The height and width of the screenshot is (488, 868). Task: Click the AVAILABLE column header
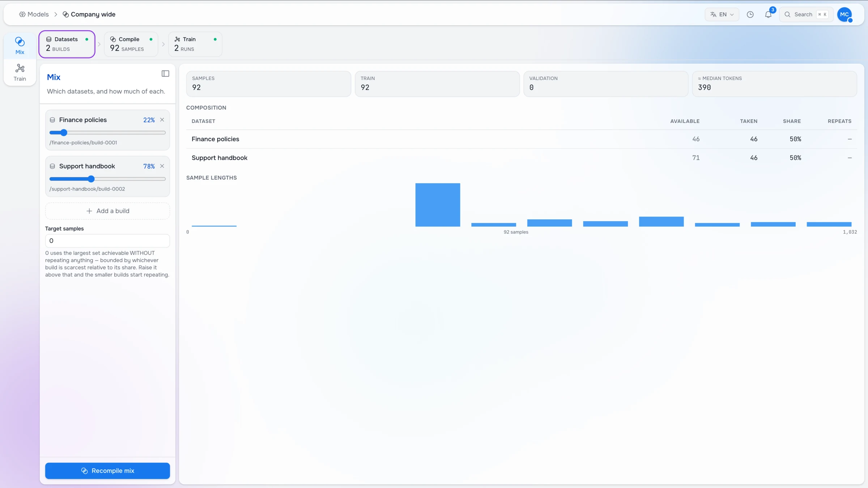pos(685,121)
